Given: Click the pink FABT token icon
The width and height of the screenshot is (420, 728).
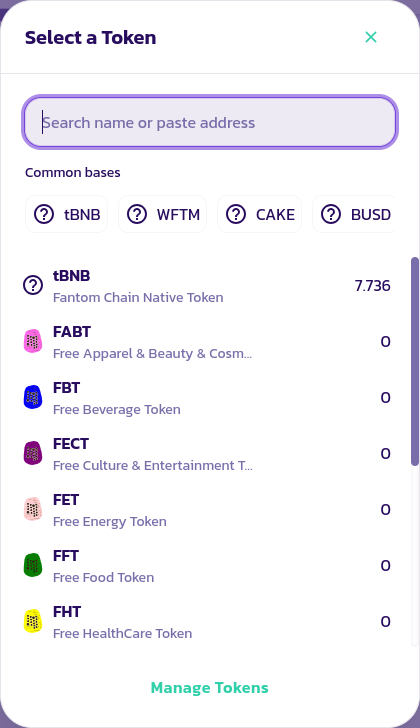Looking at the screenshot, I should click(x=33, y=342).
